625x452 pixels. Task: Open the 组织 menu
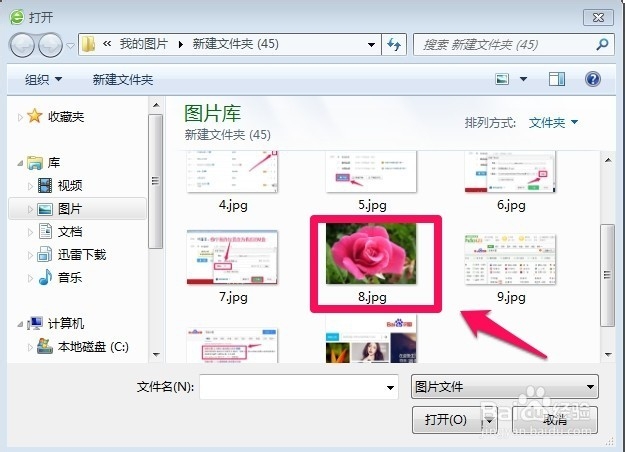[43, 79]
